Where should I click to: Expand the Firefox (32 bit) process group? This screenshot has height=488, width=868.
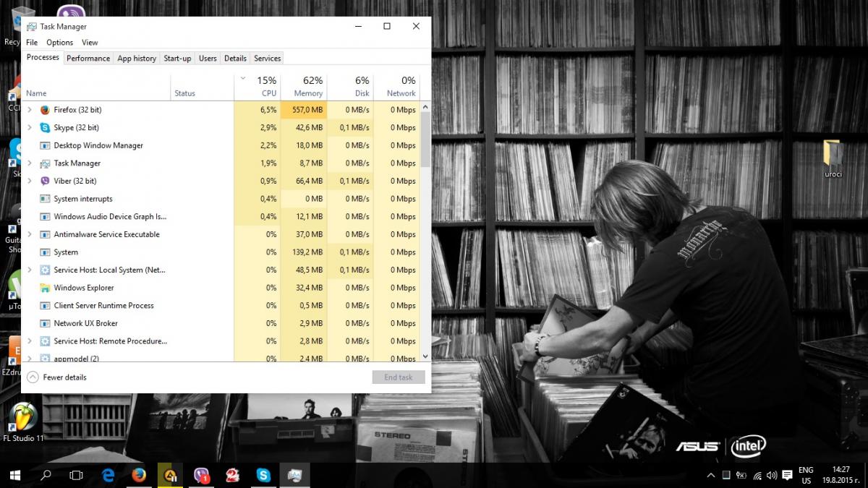click(30, 110)
